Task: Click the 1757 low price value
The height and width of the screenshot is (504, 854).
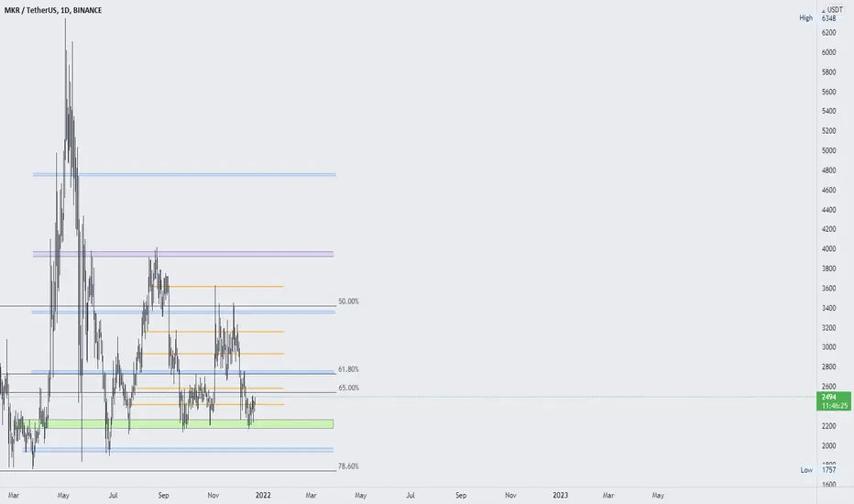Action: tap(828, 470)
